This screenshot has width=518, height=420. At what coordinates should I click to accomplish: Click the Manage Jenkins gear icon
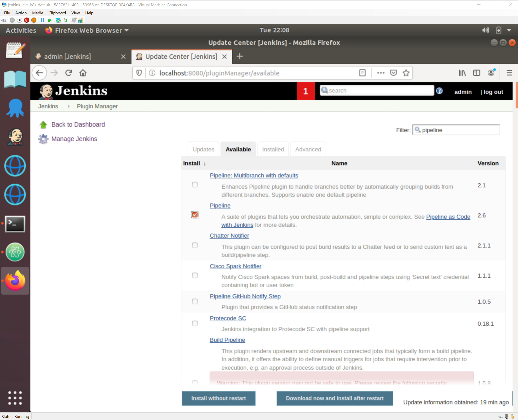pos(43,139)
